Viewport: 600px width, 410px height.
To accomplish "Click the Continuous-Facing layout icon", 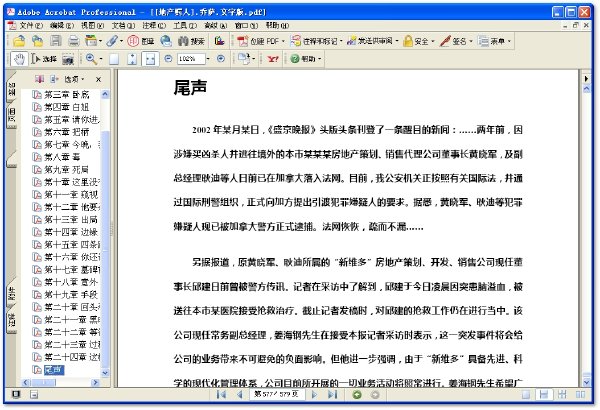I will pos(562,394).
